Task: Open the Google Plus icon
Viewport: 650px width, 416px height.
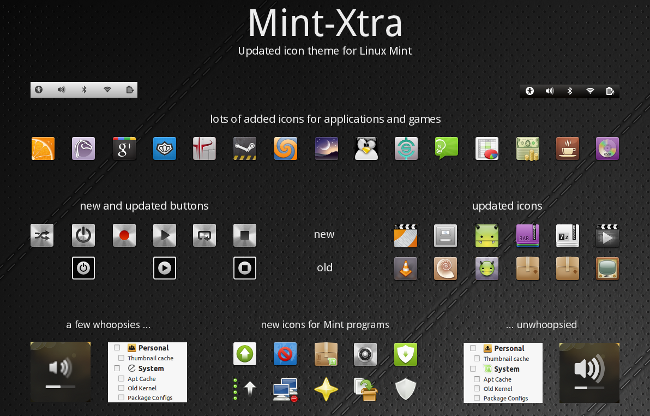Action: (124, 148)
